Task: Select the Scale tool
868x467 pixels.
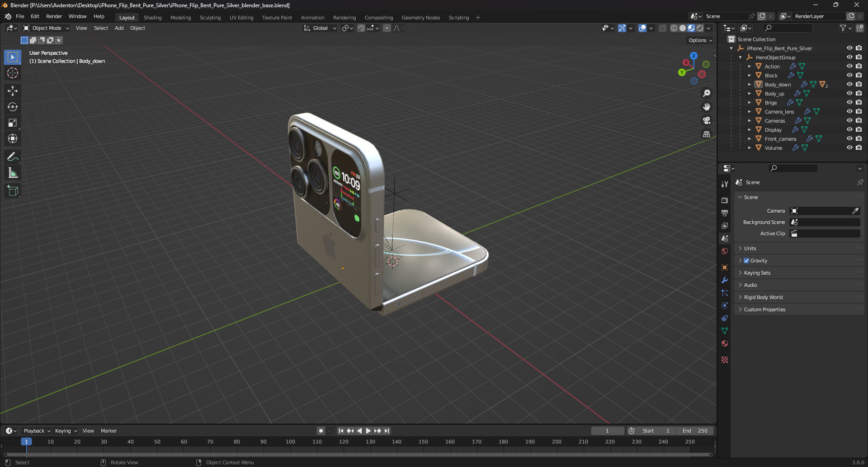Action: pos(13,123)
